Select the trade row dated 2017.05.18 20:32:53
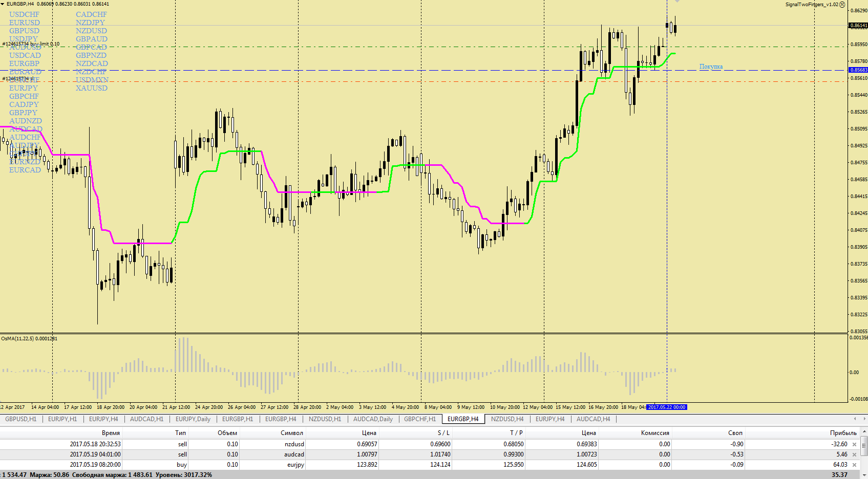The height and width of the screenshot is (479, 868). 430,444
